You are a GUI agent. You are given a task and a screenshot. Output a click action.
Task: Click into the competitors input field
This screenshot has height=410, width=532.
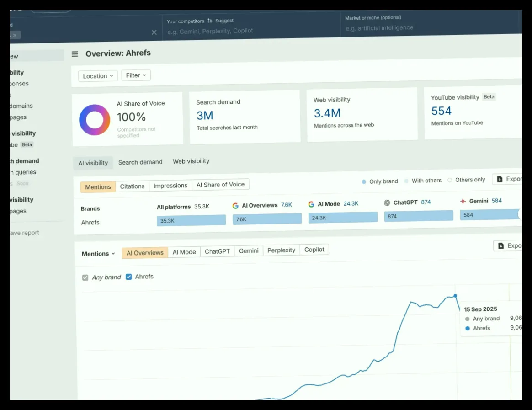click(x=251, y=31)
